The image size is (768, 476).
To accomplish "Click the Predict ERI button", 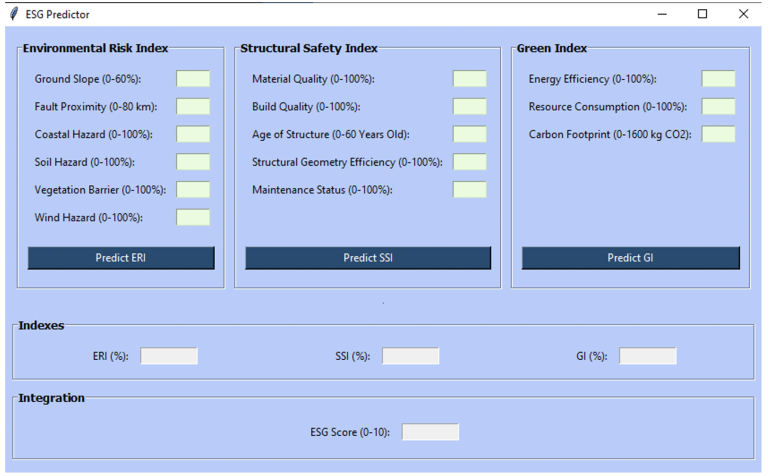I will [121, 258].
